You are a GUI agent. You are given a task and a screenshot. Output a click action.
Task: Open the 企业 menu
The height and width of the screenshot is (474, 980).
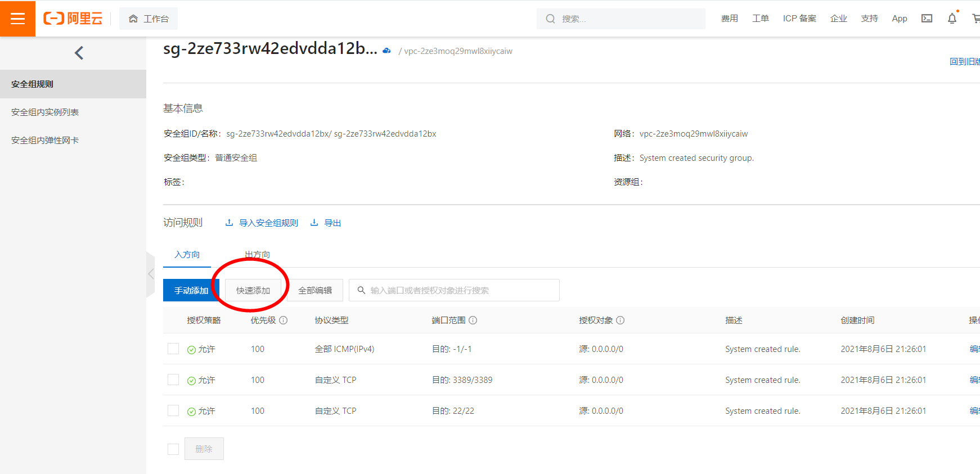pyautogui.click(x=839, y=19)
